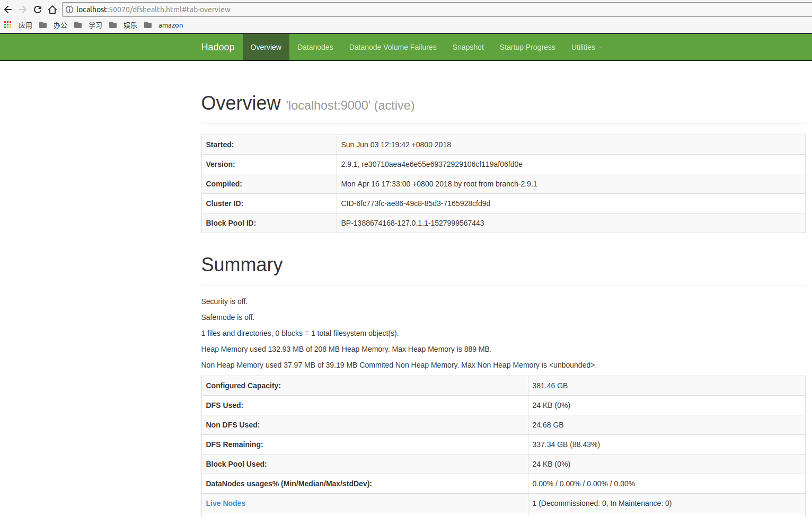Click the 'Version:' row label
812x517 pixels.
(x=220, y=164)
